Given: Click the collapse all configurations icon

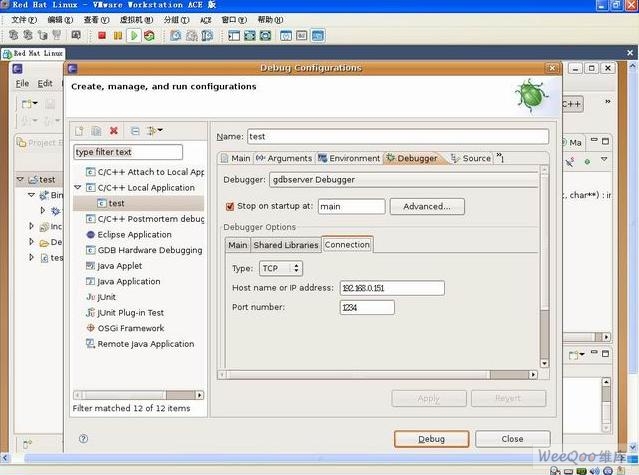Looking at the screenshot, I should (135, 131).
